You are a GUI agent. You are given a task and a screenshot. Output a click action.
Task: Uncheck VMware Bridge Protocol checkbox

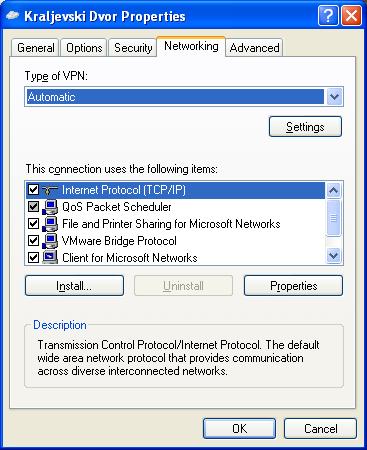coord(33,241)
